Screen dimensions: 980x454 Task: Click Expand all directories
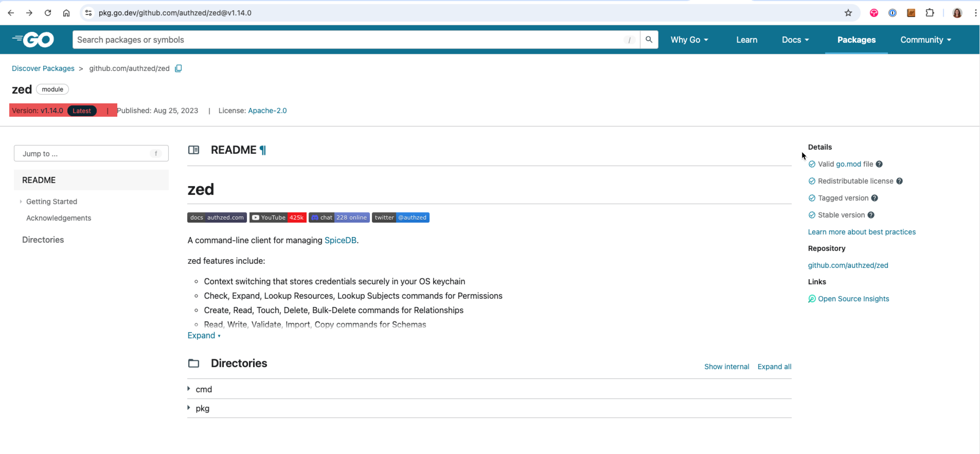pyautogui.click(x=774, y=367)
